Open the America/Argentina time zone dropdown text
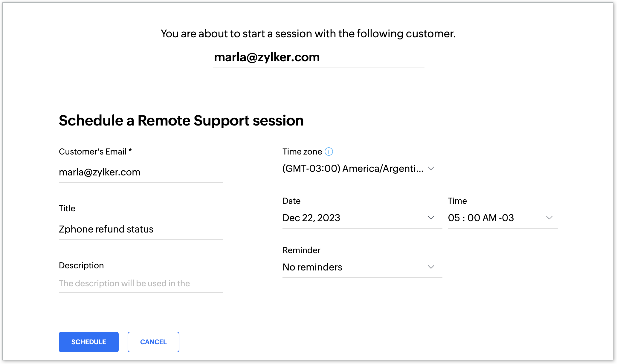 tap(353, 169)
